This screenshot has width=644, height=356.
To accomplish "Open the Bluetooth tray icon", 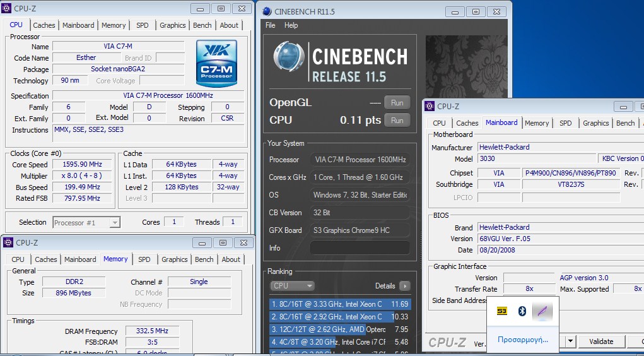I will click(522, 311).
